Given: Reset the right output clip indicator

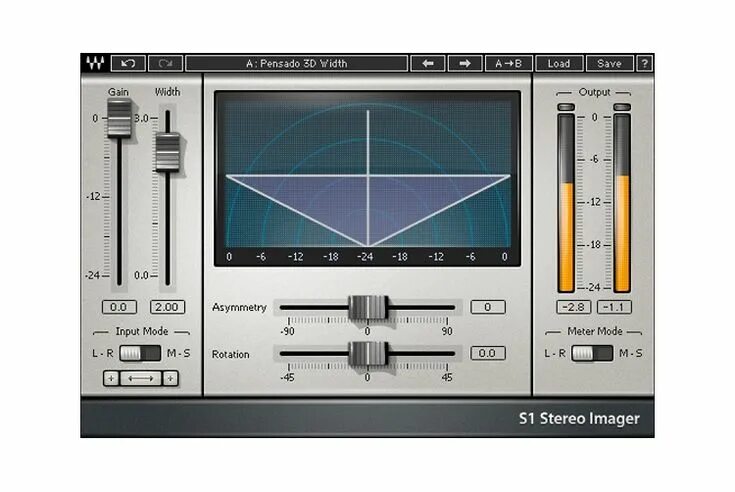Looking at the screenshot, I should tap(622, 107).
